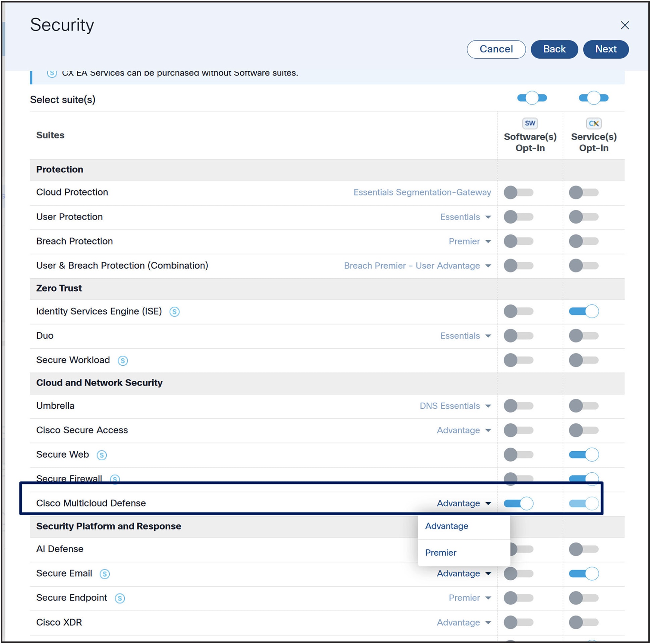Open the Umbrella DNS Essentials dropdown

[x=455, y=406]
